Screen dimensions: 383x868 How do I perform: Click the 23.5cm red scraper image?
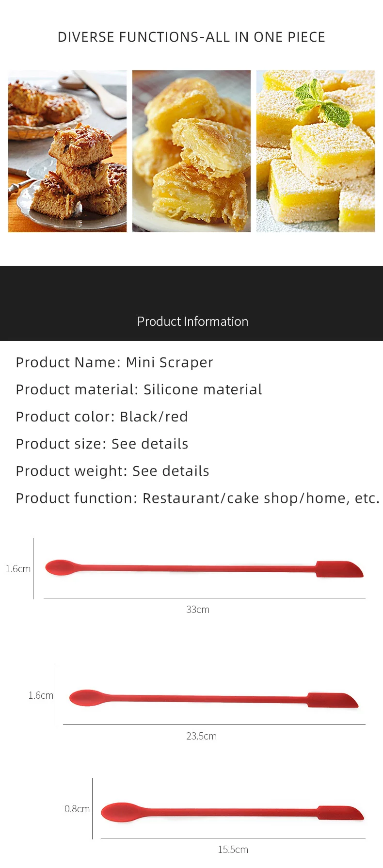214,699
